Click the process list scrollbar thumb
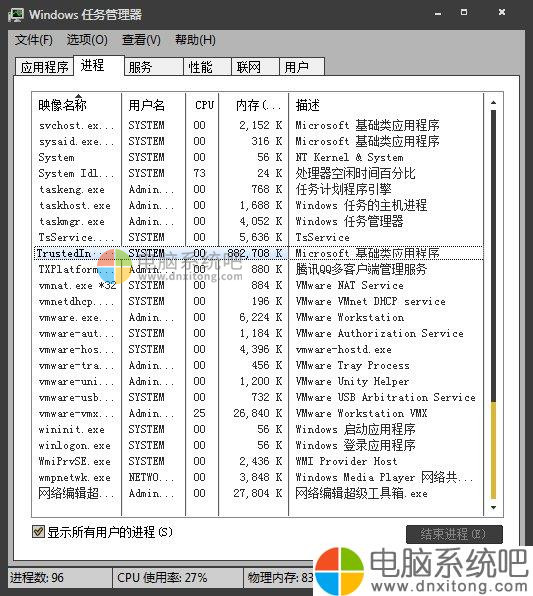533x596 pixels. (493, 450)
